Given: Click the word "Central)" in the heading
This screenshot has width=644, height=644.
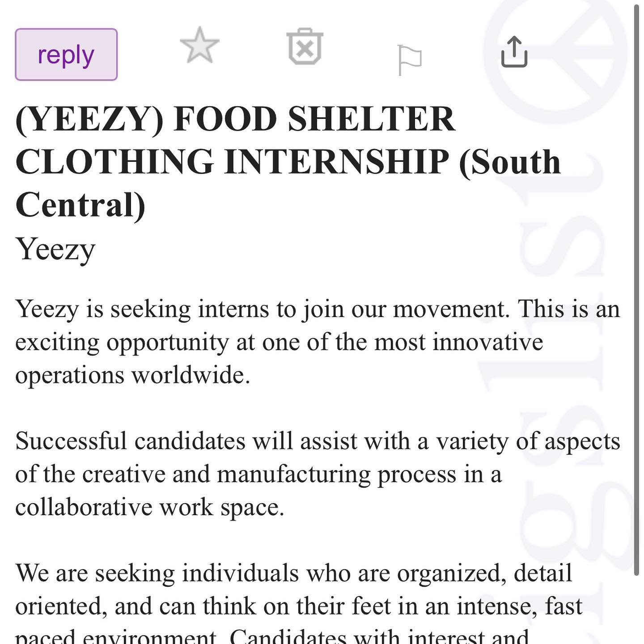Looking at the screenshot, I should (80, 205).
